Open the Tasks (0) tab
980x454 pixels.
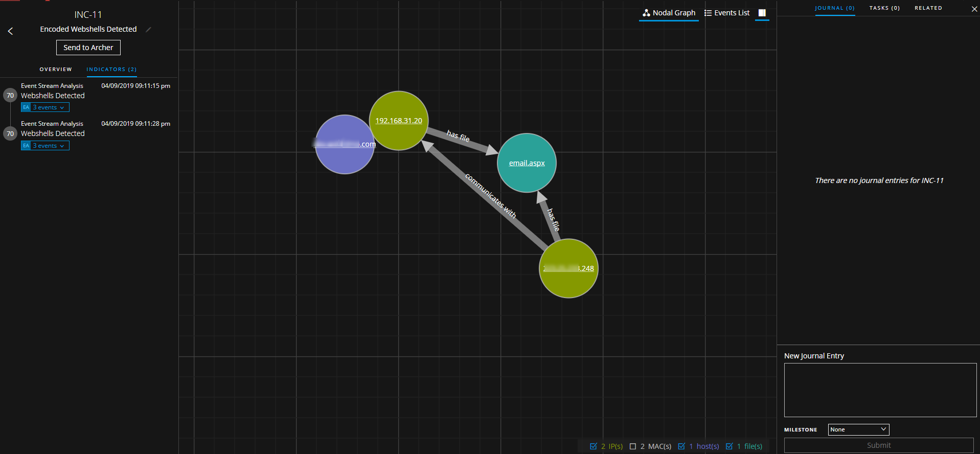click(884, 8)
